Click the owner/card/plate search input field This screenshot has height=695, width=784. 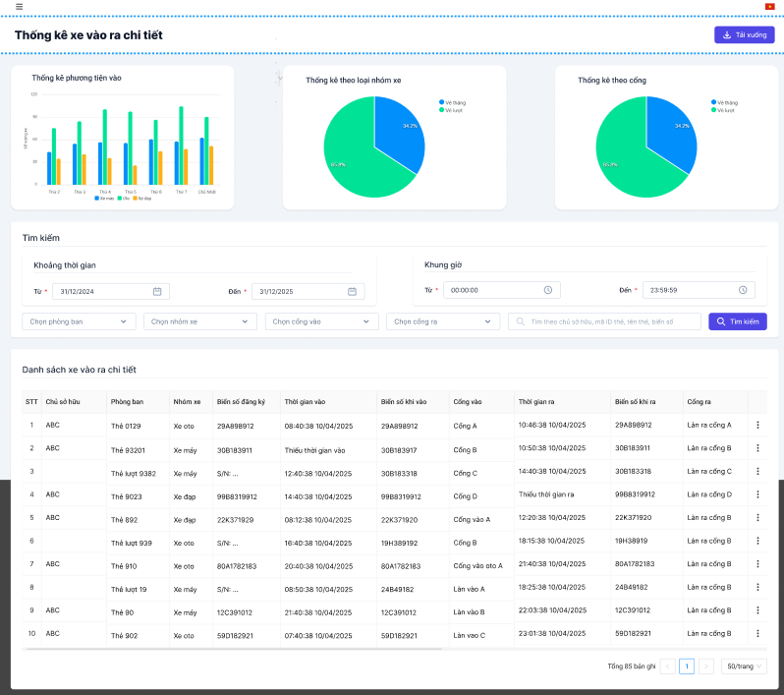[604, 321]
